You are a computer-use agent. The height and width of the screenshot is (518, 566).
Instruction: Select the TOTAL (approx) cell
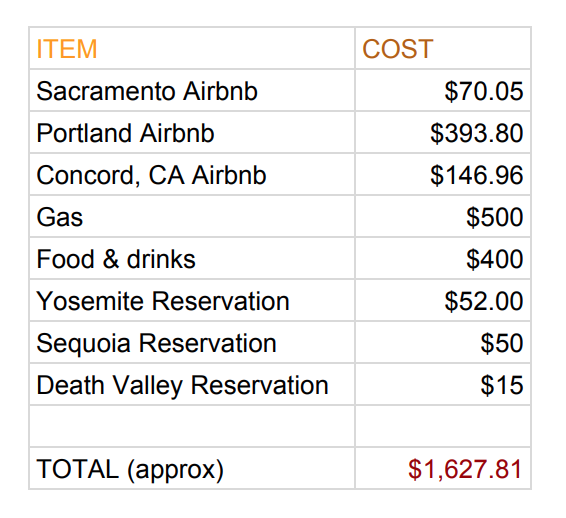pyautogui.click(x=192, y=469)
